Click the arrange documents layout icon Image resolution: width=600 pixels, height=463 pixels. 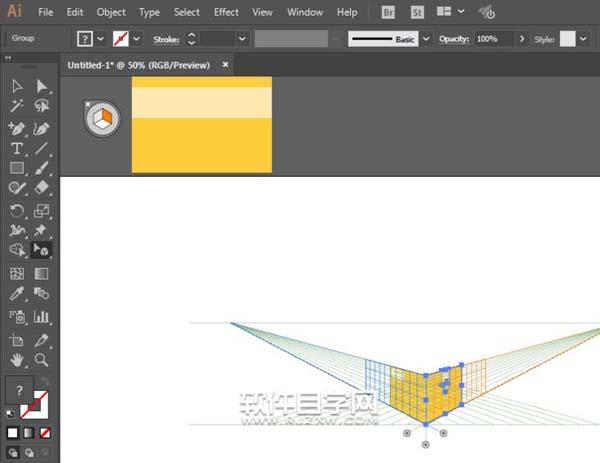point(444,11)
